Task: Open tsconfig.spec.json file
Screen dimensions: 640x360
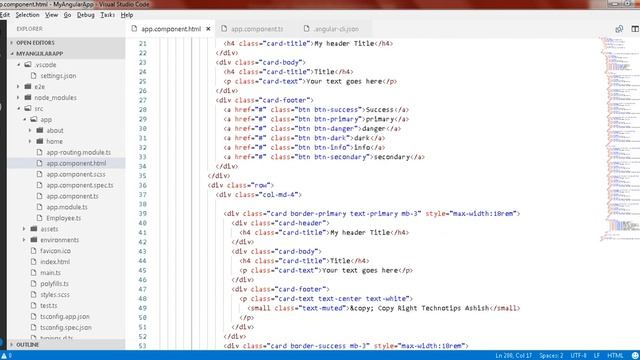Action: (x=66, y=327)
